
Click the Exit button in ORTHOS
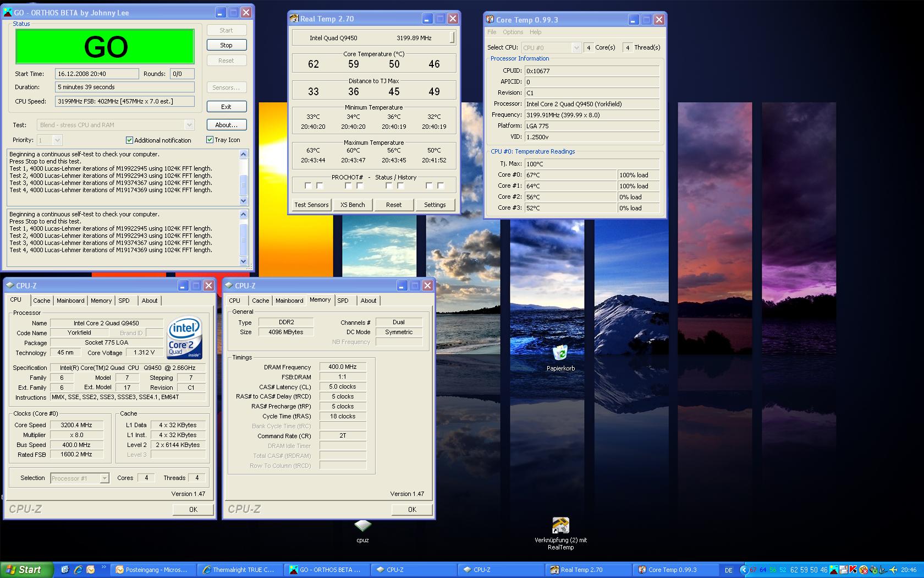point(227,107)
